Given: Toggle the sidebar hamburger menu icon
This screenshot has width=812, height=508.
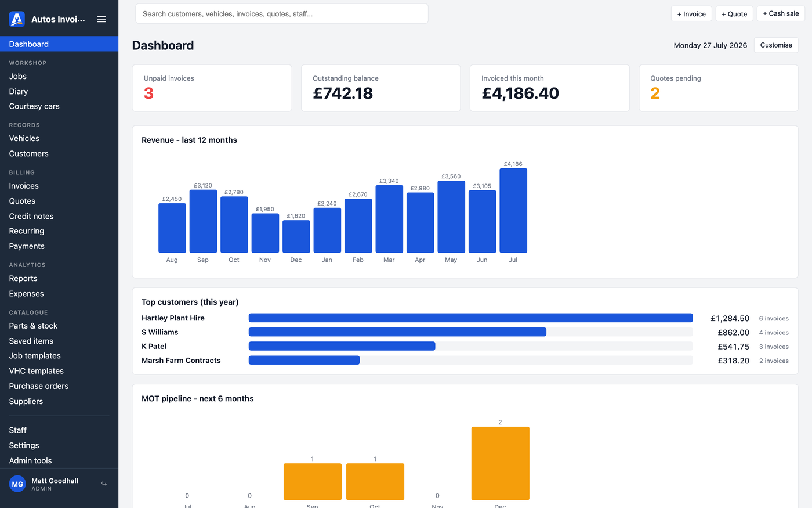Looking at the screenshot, I should [x=101, y=19].
